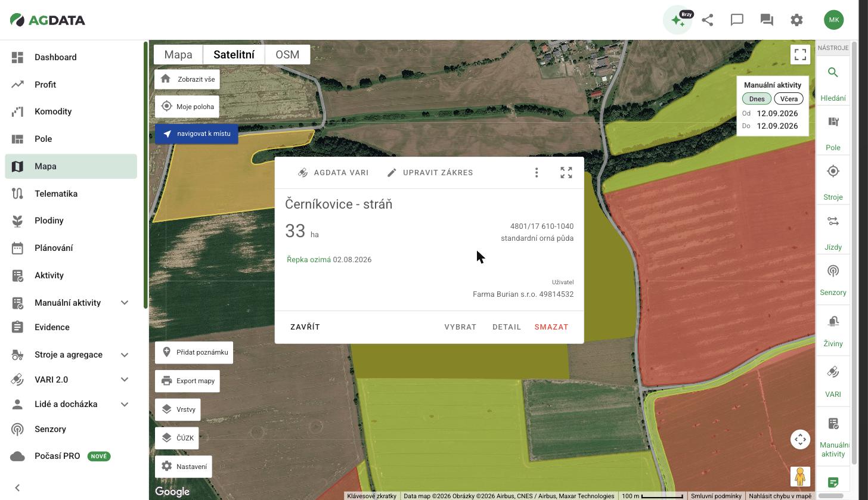Open the single chat bubble icon

(x=737, y=20)
